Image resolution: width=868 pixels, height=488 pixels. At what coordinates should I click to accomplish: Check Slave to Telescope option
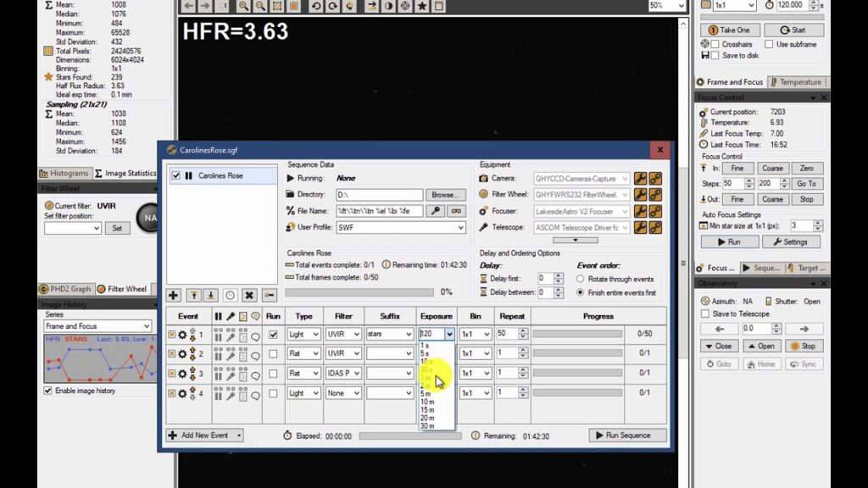(705, 313)
